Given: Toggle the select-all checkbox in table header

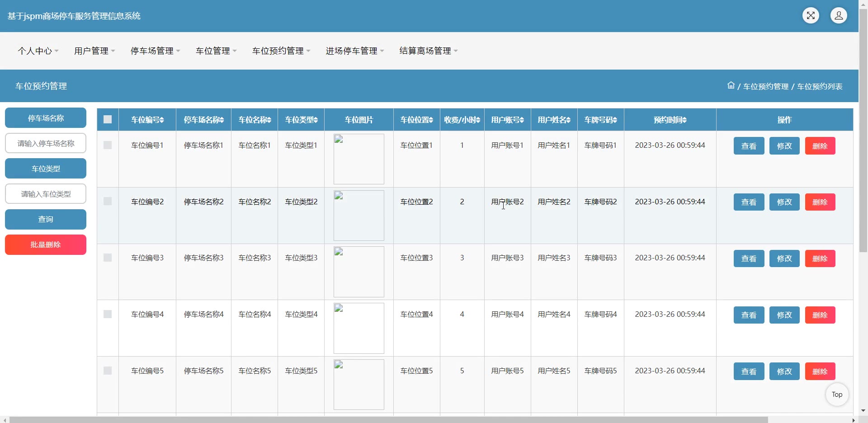Looking at the screenshot, I should coord(108,119).
